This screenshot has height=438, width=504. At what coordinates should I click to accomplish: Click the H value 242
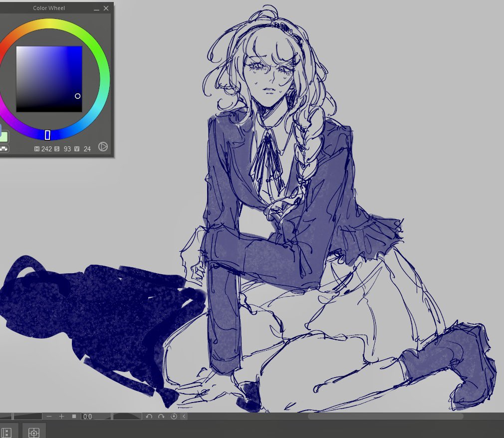point(46,149)
